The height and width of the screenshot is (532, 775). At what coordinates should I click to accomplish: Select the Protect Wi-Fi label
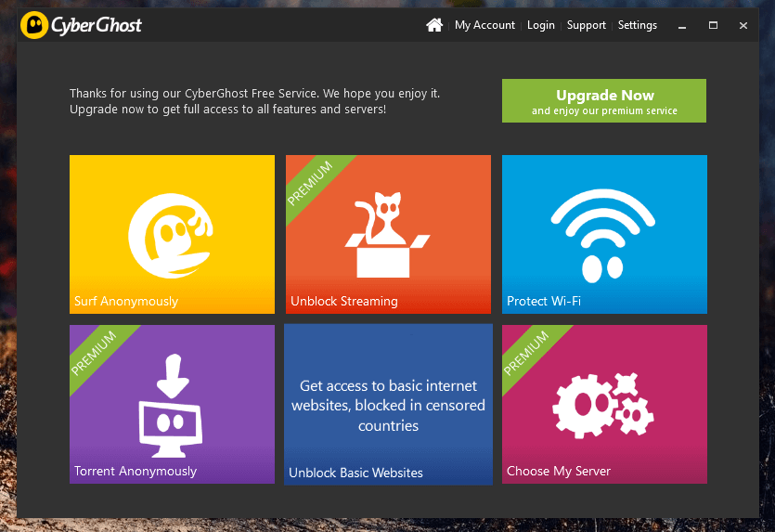tap(544, 301)
